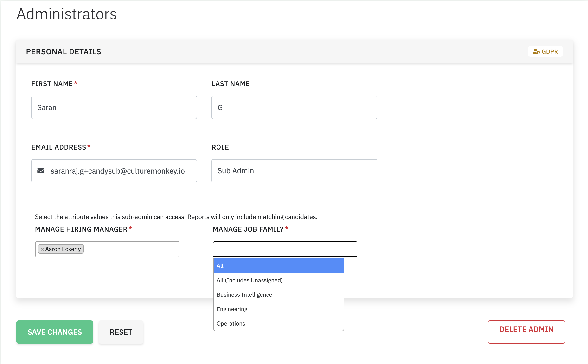Choose All (Includes Unassigned) option
Viewport: 588px width, 364px height.
click(x=278, y=280)
